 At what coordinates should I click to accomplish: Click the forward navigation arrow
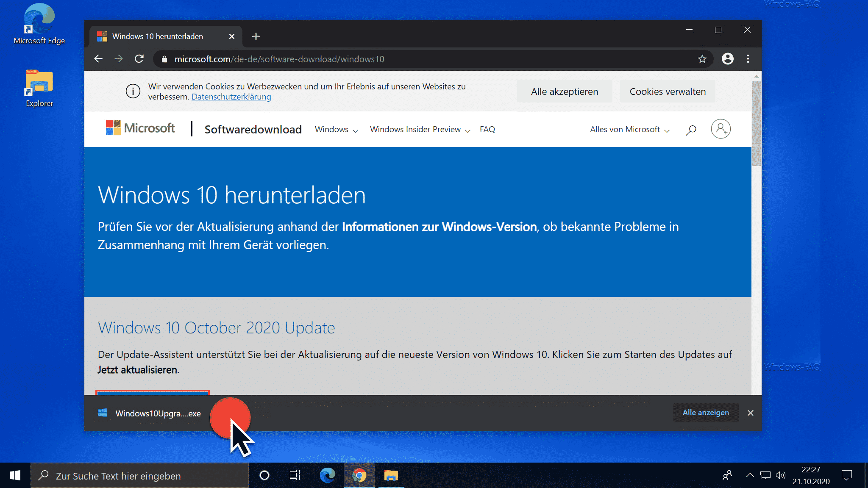119,59
